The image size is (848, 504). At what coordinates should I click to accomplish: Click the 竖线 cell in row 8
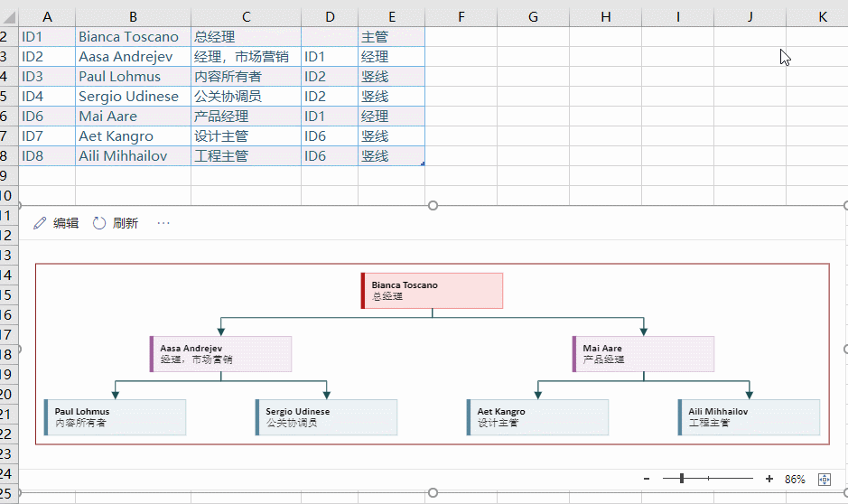click(x=392, y=155)
